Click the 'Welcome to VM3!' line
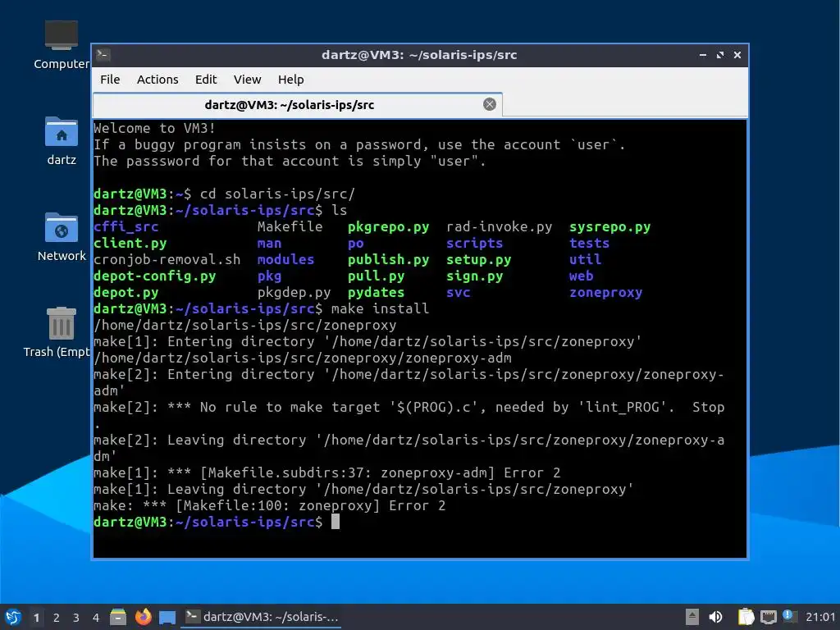This screenshot has width=840, height=630. pyautogui.click(x=155, y=128)
